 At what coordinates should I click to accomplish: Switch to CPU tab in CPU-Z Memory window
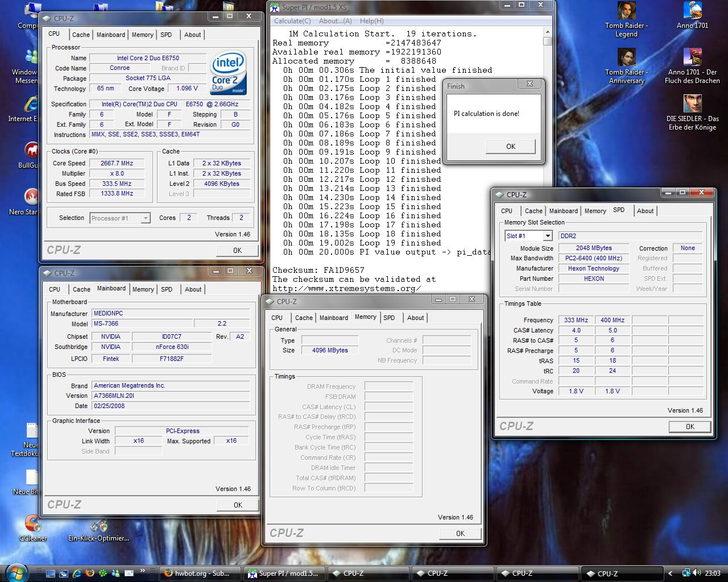click(x=277, y=318)
